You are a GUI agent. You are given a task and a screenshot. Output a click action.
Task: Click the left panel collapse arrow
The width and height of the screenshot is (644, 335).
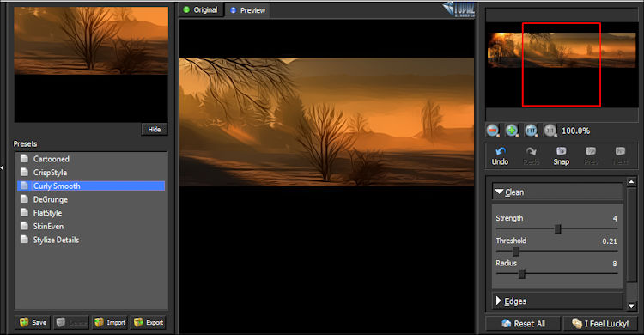[x=2, y=167]
